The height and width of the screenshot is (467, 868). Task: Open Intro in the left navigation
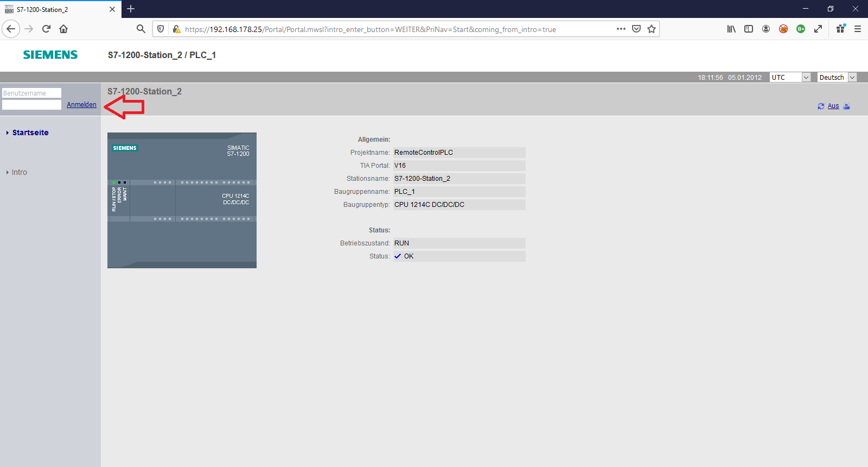[x=20, y=172]
